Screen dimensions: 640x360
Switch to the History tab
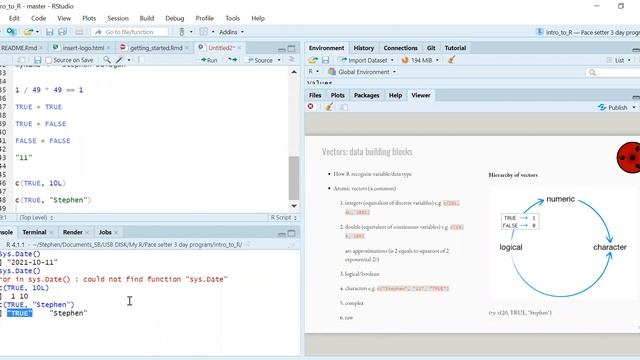364,48
